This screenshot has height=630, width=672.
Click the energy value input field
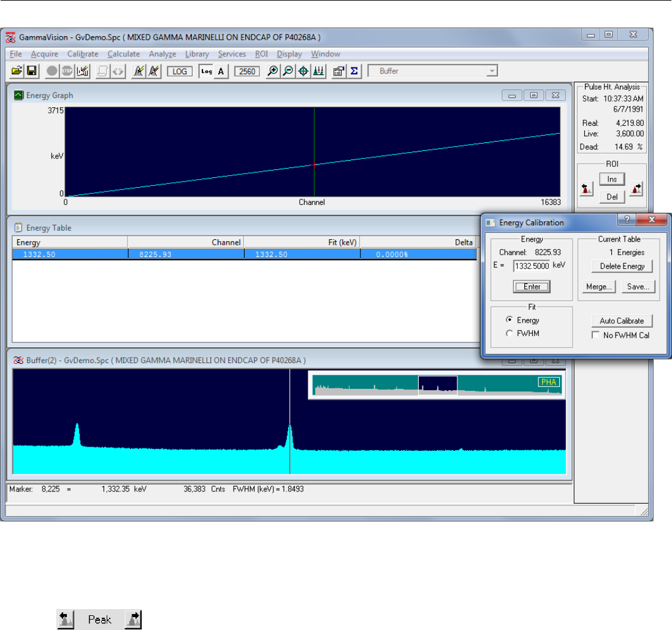(531, 266)
